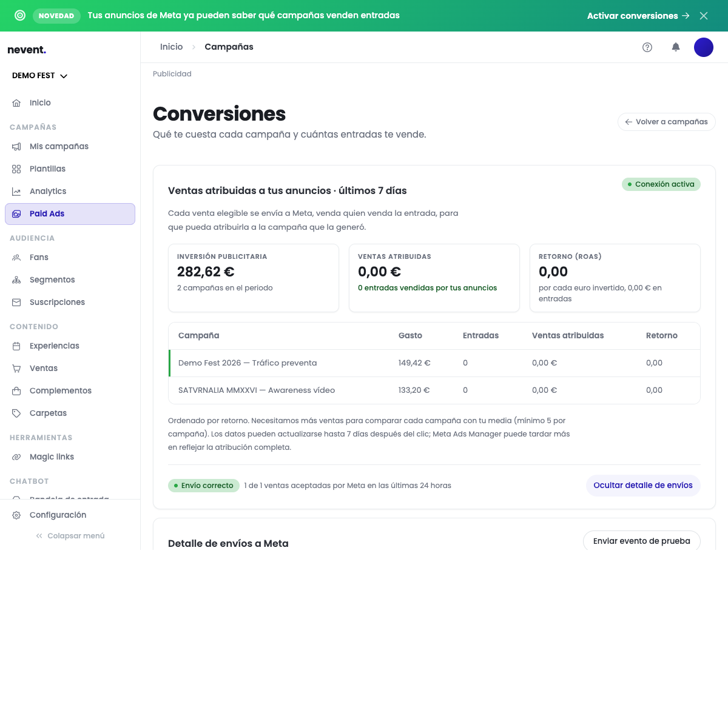
Task: Click the Carpetas tag icon
Action: click(x=16, y=413)
